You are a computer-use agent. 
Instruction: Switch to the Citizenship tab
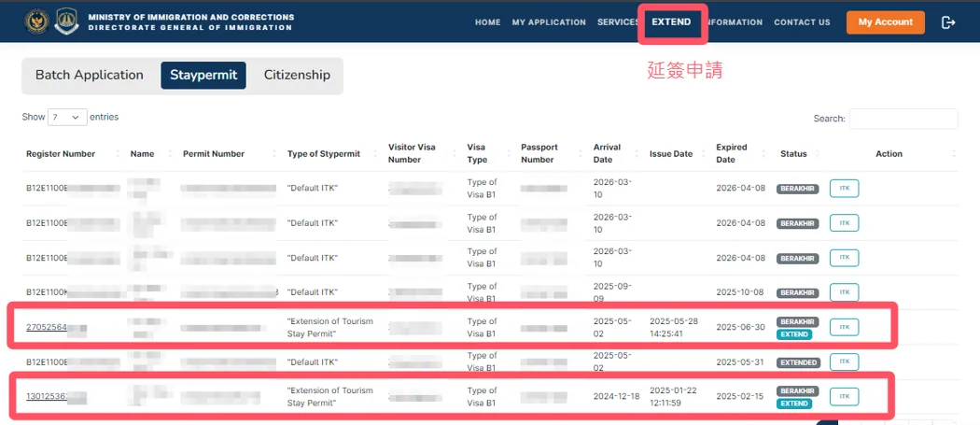297,75
